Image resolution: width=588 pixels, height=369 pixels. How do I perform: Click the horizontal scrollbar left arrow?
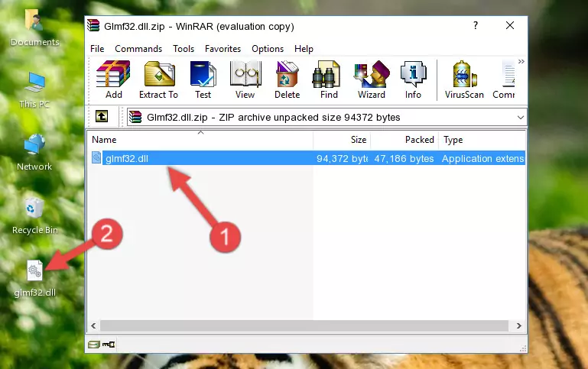[x=93, y=326]
